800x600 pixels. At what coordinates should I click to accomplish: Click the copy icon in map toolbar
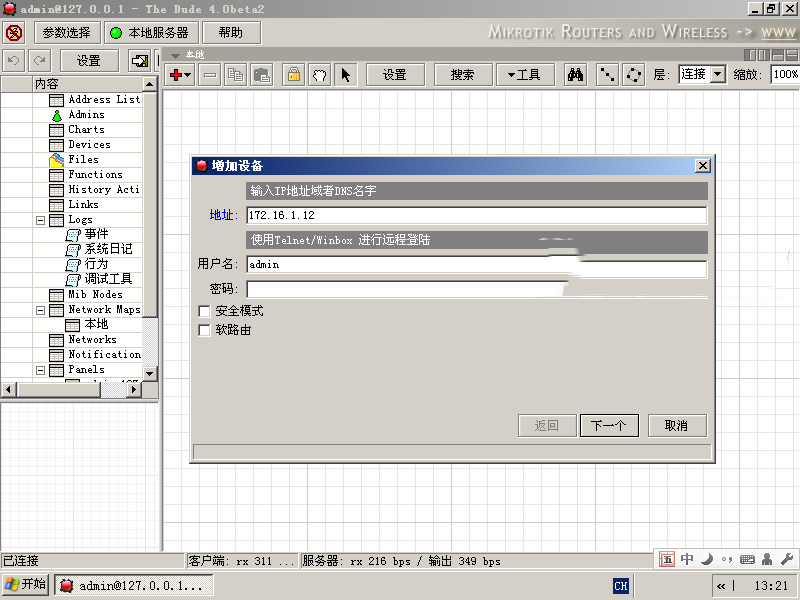[x=235, y=75]
